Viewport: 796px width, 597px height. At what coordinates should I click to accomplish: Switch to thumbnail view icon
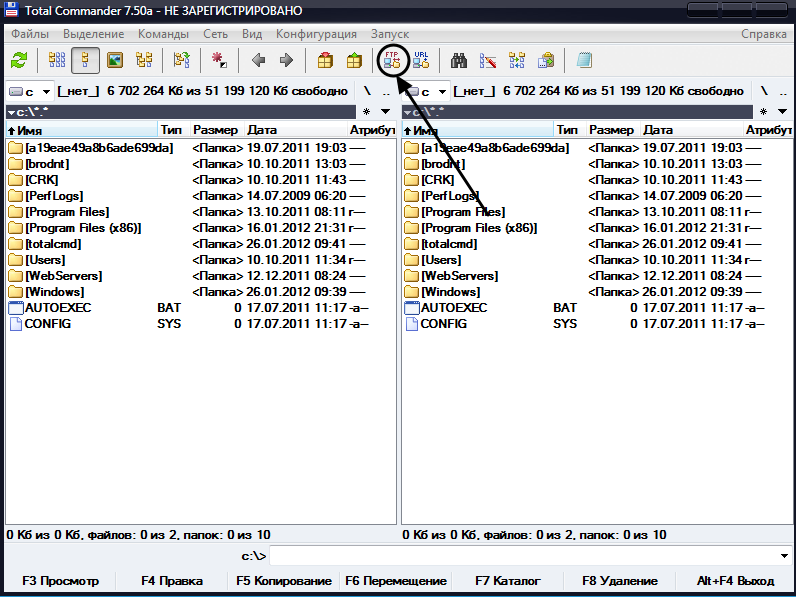click(115, 61)
